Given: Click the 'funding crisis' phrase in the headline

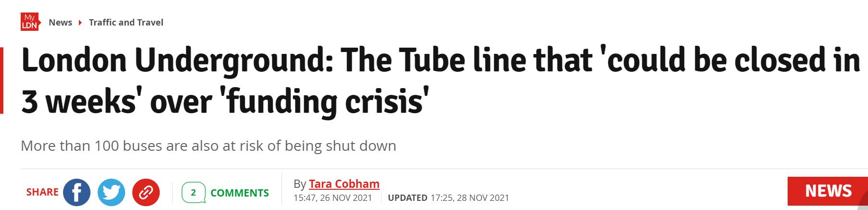Looking at the screenshot, I should (x=324, y=102).
